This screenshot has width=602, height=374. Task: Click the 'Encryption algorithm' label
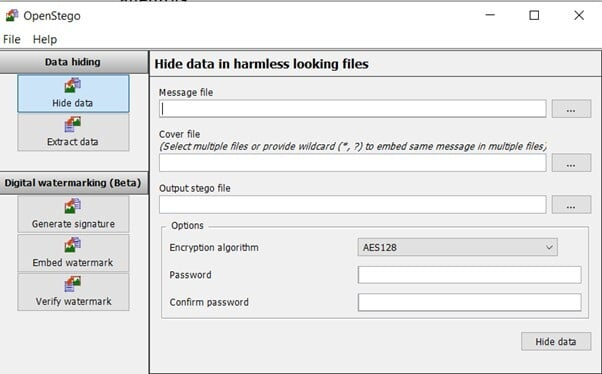pos(214,248)
